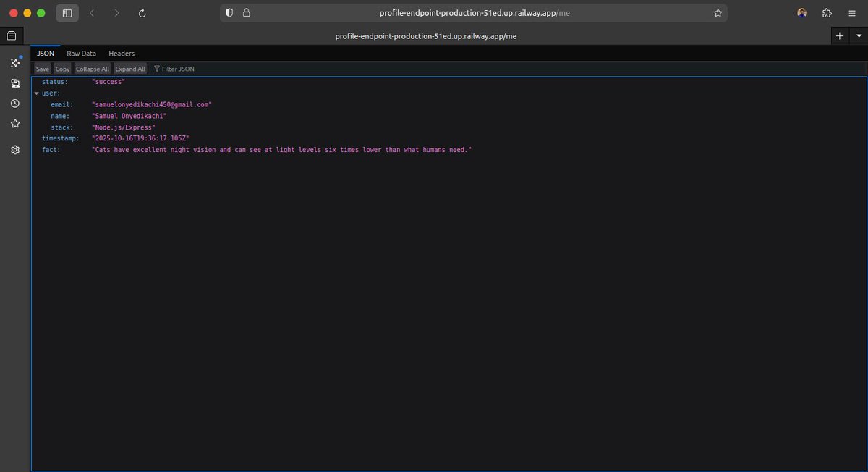Bookmark this page with the star icon
868x472 pixels.
pos(717,12)
